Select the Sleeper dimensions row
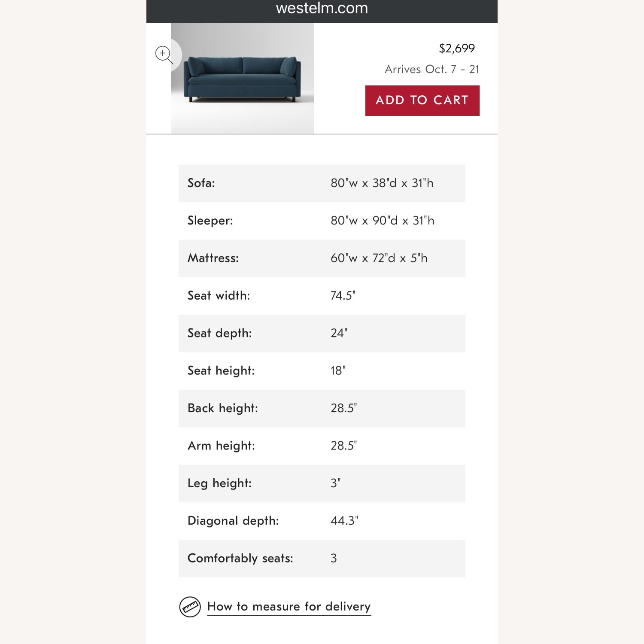The width and height of the screenshot is (644, 644). [322, 221]
